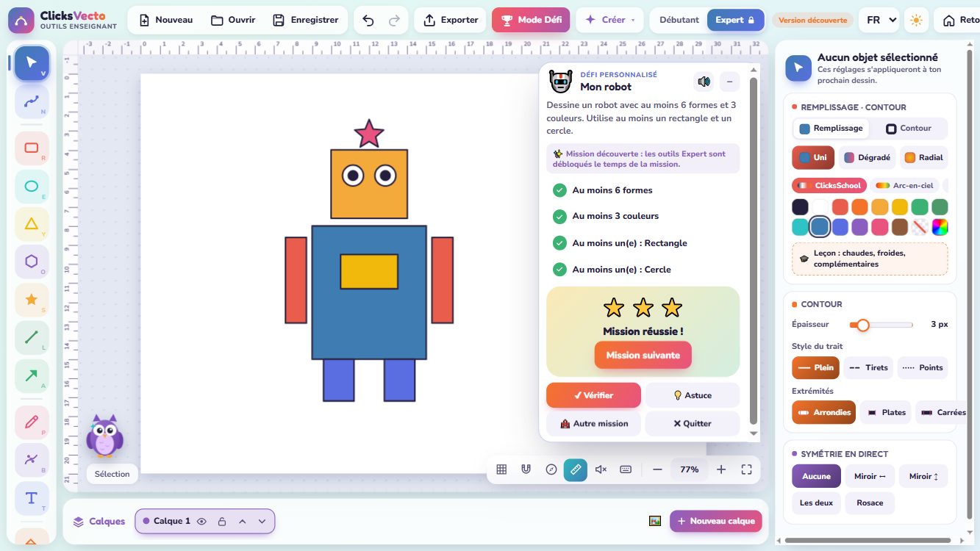Set line ends to Plates
980x551 pixels.
pos(886,413)
